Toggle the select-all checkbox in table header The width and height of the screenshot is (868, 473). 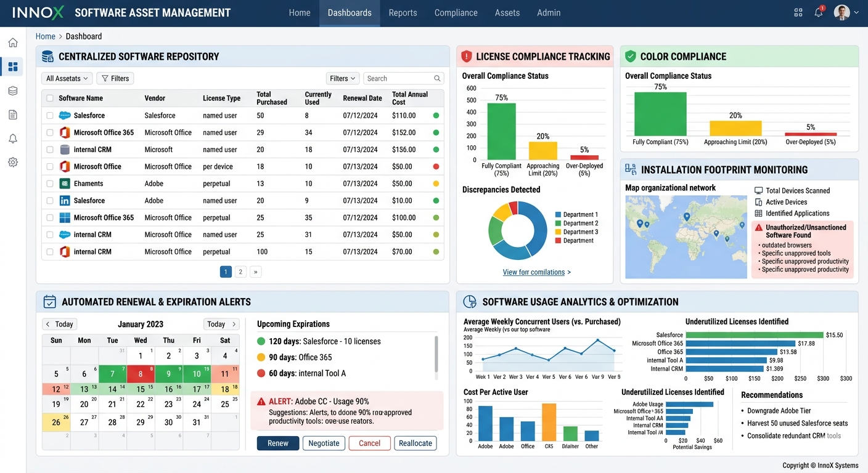pyautogui.click(x=50, y=98)
